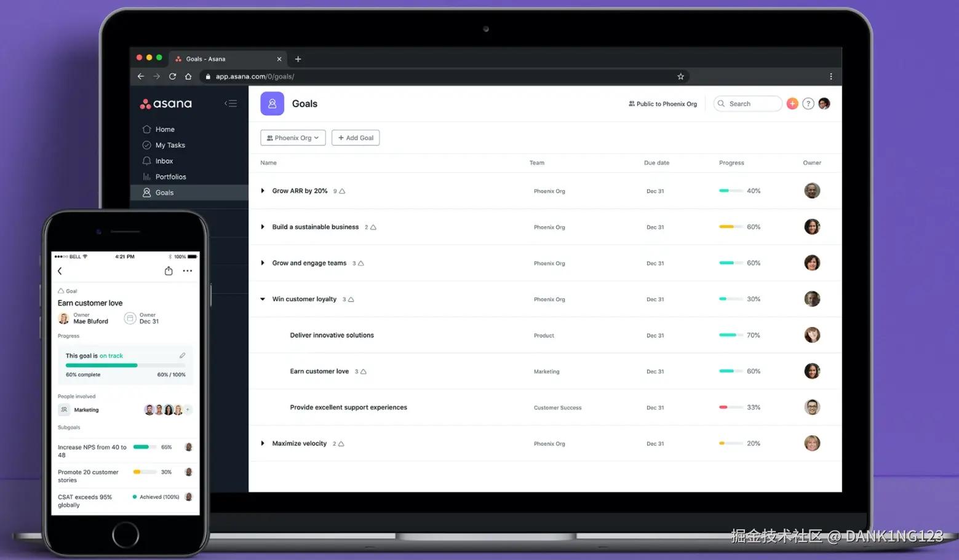Screen dimensions: 959x560
Task: Click the Add Goal button
Action: coord(356,138)
